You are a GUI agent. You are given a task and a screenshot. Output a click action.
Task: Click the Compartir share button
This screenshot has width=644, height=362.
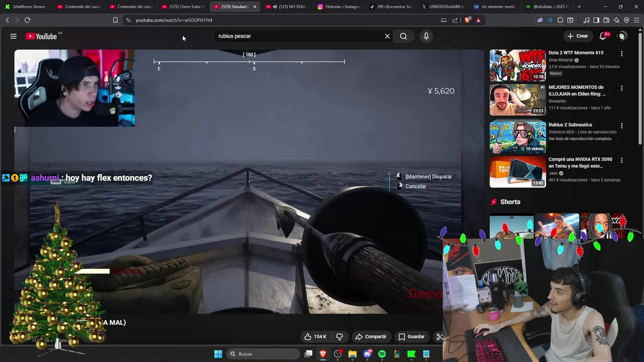371,337
